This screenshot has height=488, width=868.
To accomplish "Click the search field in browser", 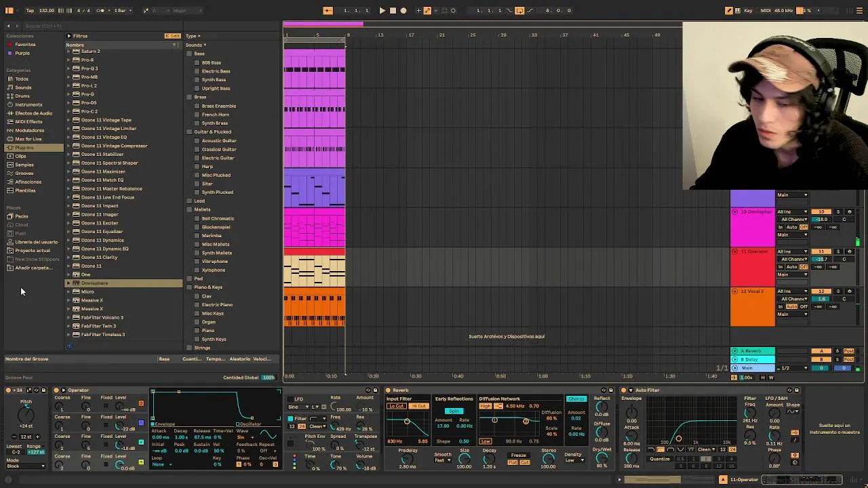I will tap(102, 26).
